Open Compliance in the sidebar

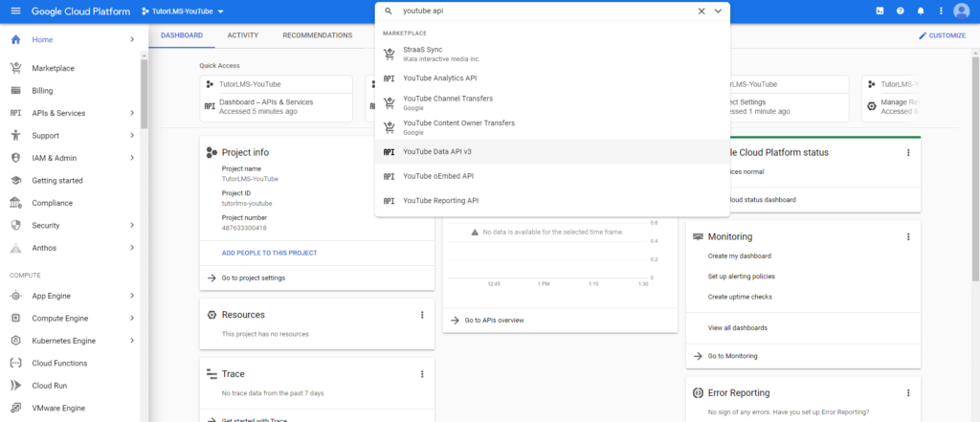coord(52,203)
